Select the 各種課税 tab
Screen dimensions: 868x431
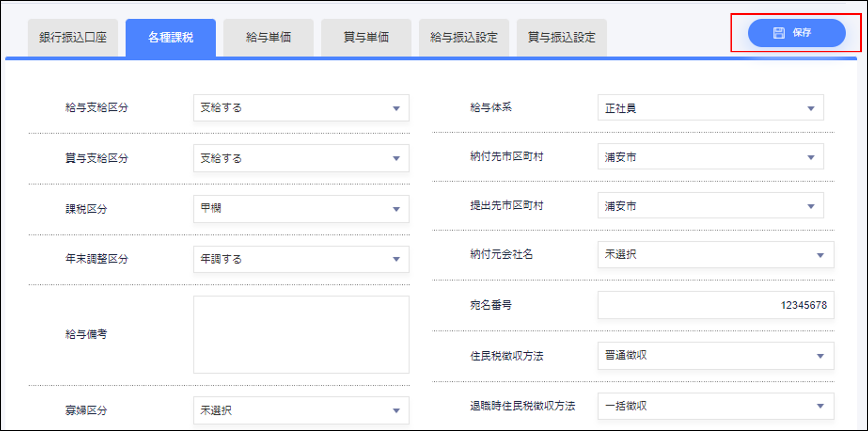171,37
